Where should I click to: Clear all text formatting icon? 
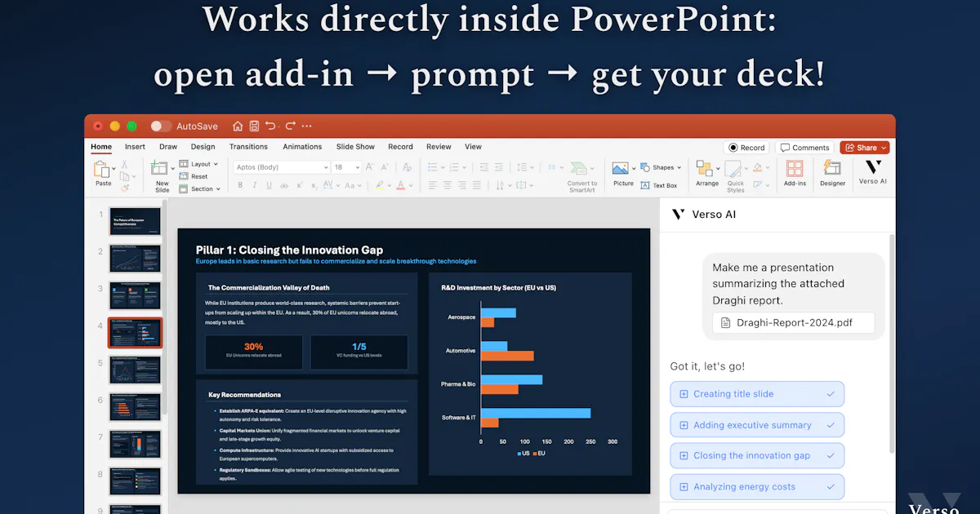tap(407, 167)
